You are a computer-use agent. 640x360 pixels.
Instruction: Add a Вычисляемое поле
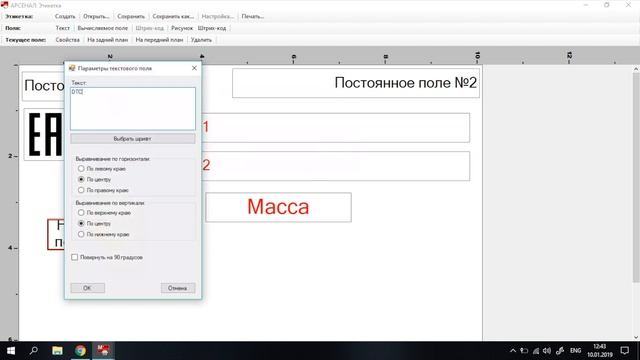point(102,28)
